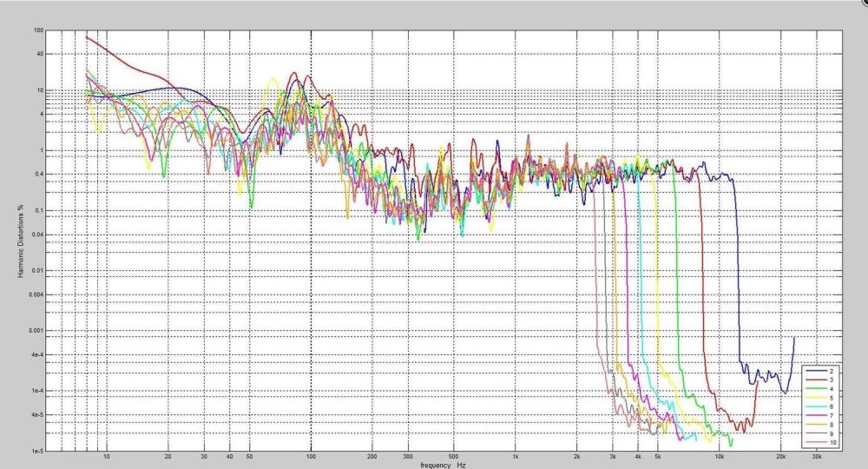Click legend entry number 8

pos(831,425)
